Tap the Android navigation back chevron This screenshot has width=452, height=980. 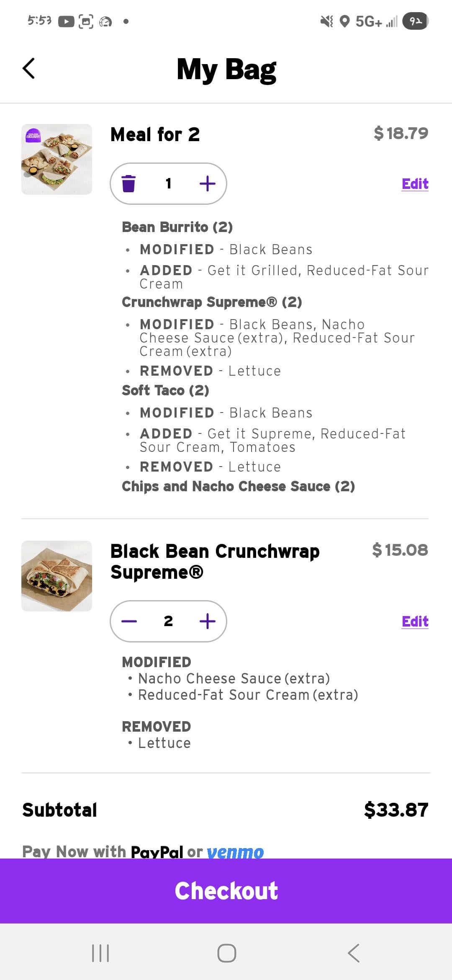point(354,953)
